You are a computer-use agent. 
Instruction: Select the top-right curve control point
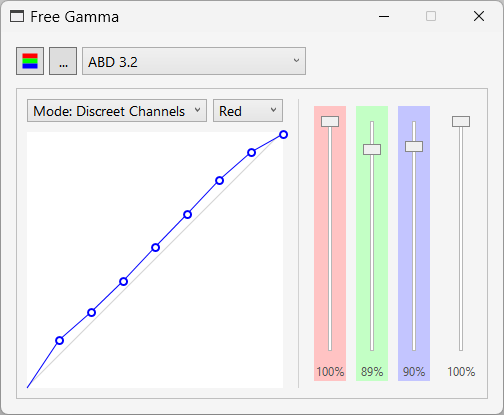[283, 135]
